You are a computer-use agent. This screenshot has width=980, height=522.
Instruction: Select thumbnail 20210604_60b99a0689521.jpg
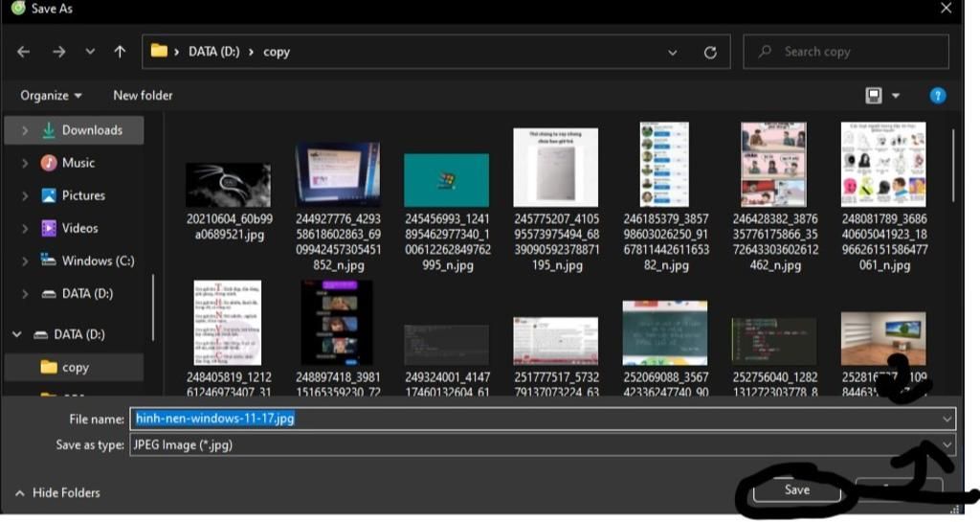coord(228,185)
